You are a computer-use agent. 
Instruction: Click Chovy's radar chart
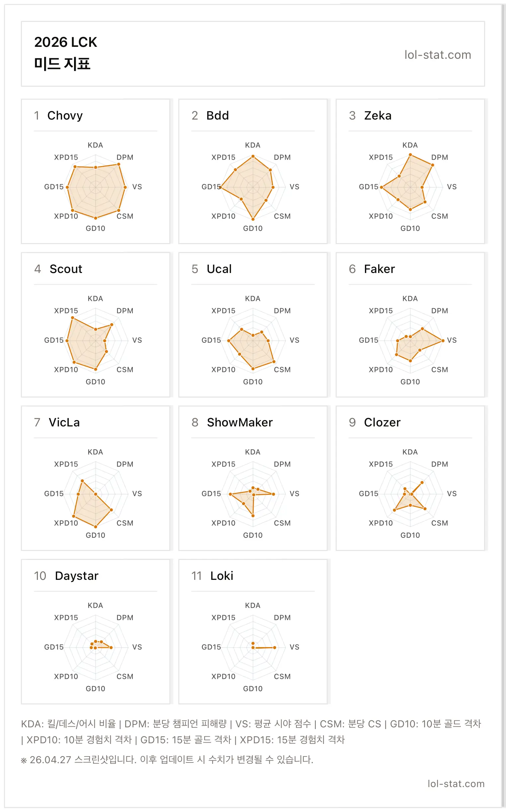(x=95, y=187)
